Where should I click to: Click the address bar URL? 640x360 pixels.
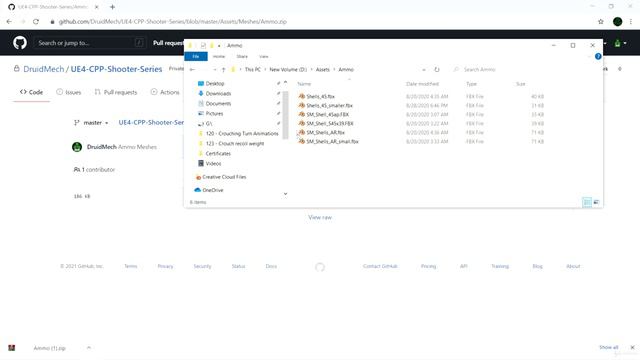click(173, 22)
